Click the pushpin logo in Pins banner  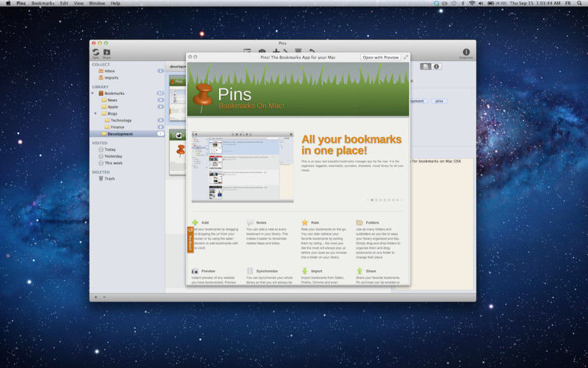pyautogui.click(x=203, y=98)
